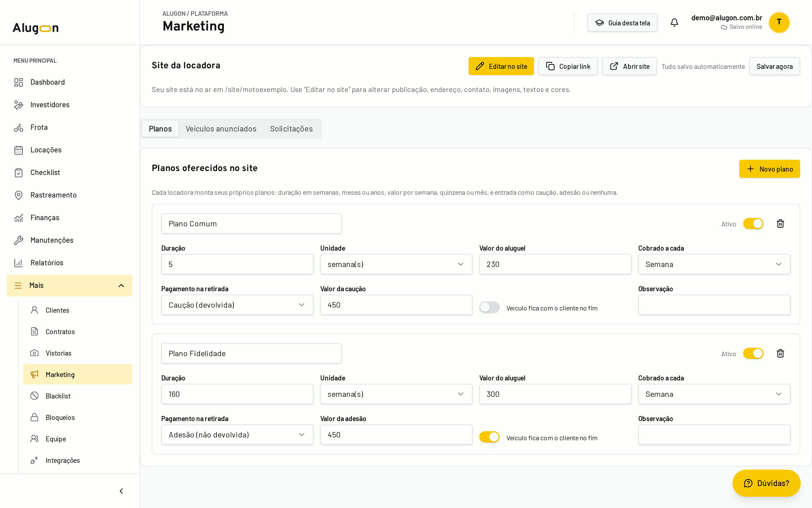Image resolution: width=812 pixels, height=508 pixels.
Task: Open notifications bell icon
Action: tap(674, 23)
